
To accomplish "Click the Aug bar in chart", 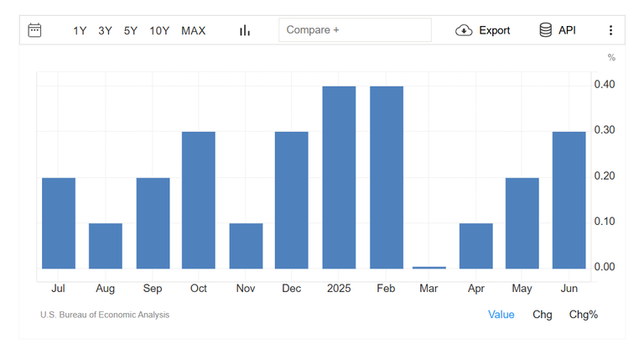I will pyautogui.click(x=106, y=246).
